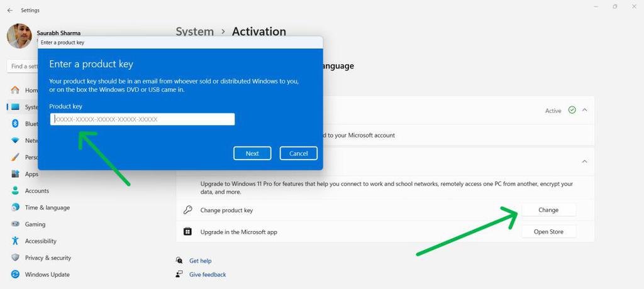Focus the Product key input field
644x289 pixels.
coord(143,119)
